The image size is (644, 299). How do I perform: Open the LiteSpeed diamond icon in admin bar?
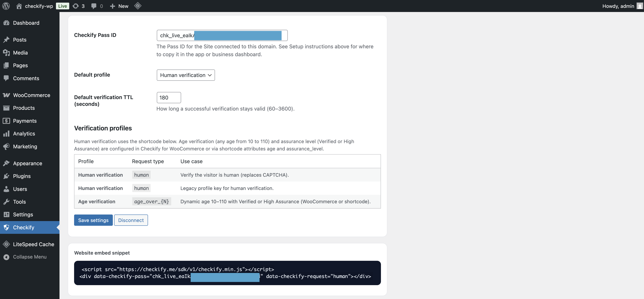point(138,6)
